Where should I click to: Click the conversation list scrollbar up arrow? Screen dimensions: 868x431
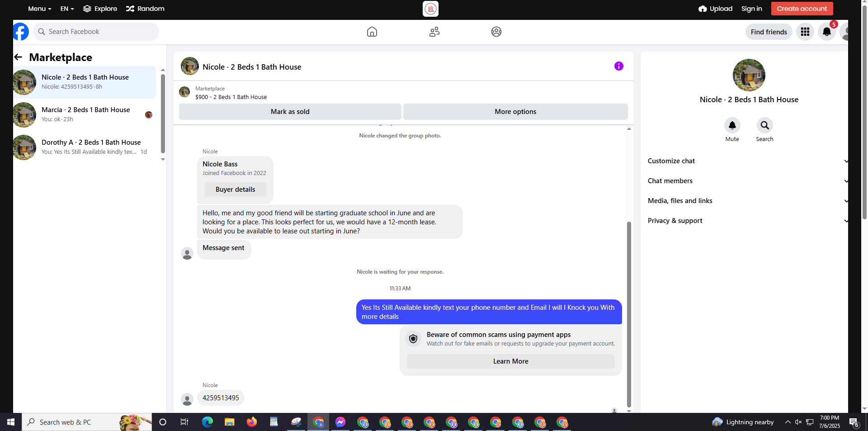coord(163,70)
